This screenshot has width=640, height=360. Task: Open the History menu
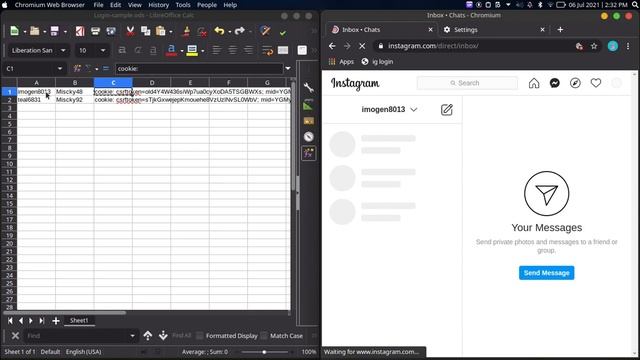[x=158, y=5]
